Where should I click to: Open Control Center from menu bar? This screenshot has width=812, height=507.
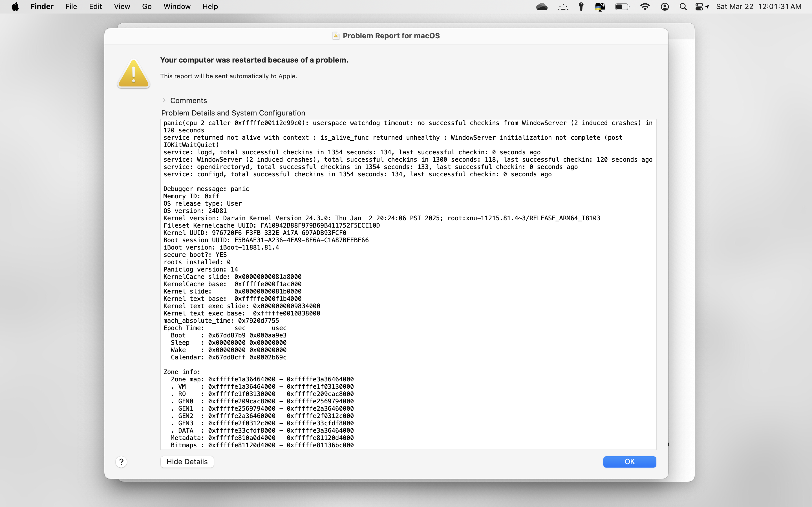pos(699,7)
